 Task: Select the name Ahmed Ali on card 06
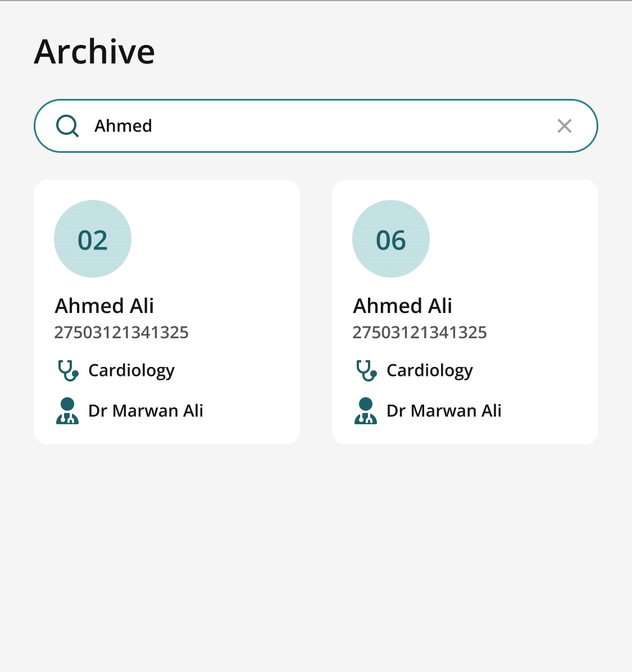pyautogui.click(x=402, y=306)
